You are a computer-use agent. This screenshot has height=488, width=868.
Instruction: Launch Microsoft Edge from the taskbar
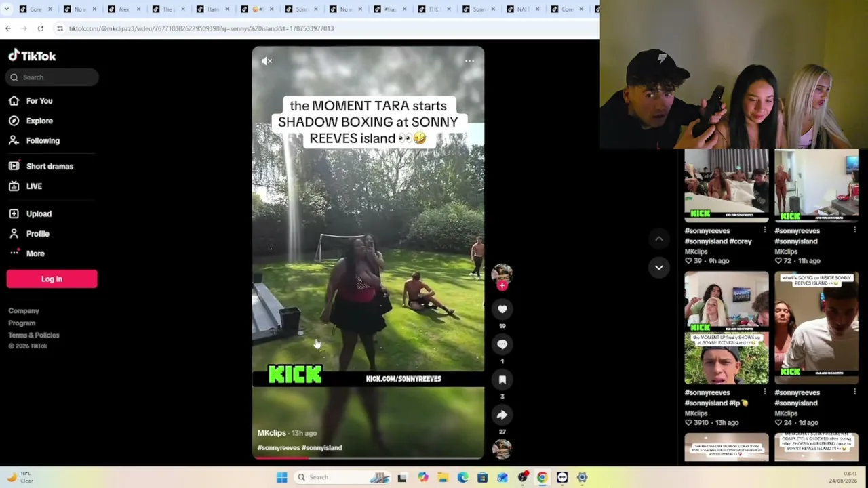pyautogui.click(x=462, y=477)
